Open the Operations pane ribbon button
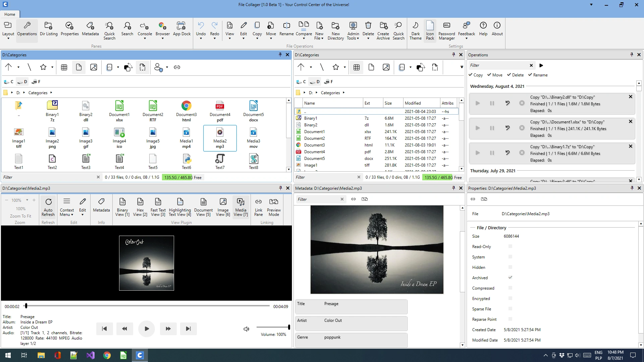This screenshot has height=362, width=644. click(27, 30)
